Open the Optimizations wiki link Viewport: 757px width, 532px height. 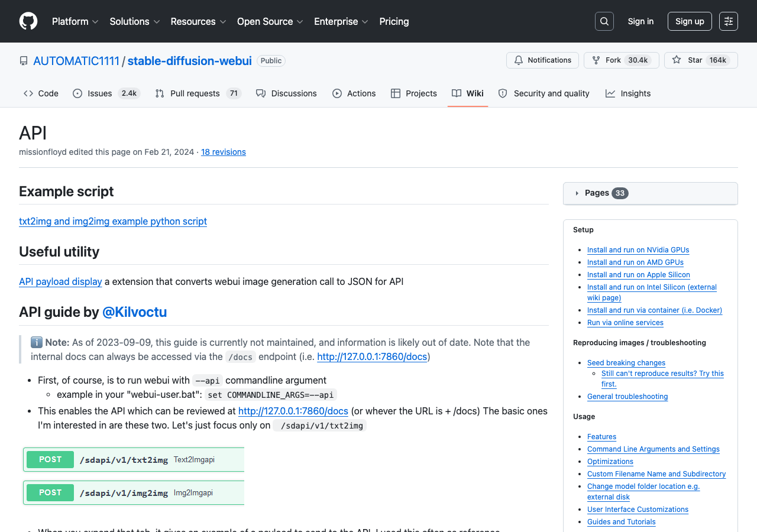610,462
